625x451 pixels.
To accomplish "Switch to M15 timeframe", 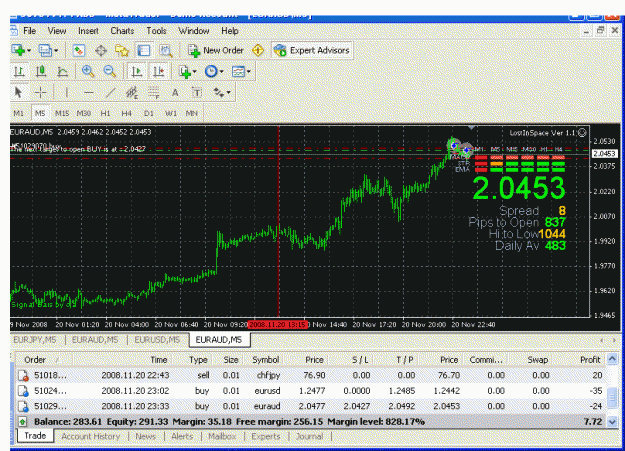I will [62, 113].
